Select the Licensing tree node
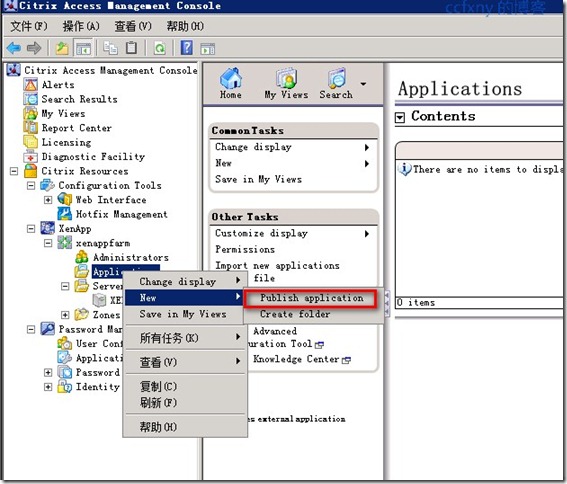This screenshot has width=567, height=484. [x=66, y=142]
